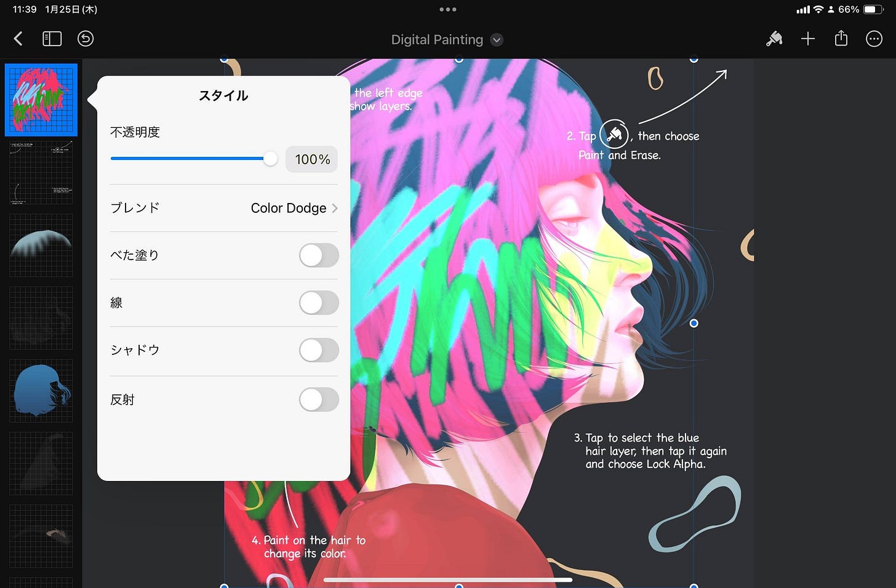Screen dimensions: 896x588
Task: Tap the status bar time 11:39
Action: (25, 9)
